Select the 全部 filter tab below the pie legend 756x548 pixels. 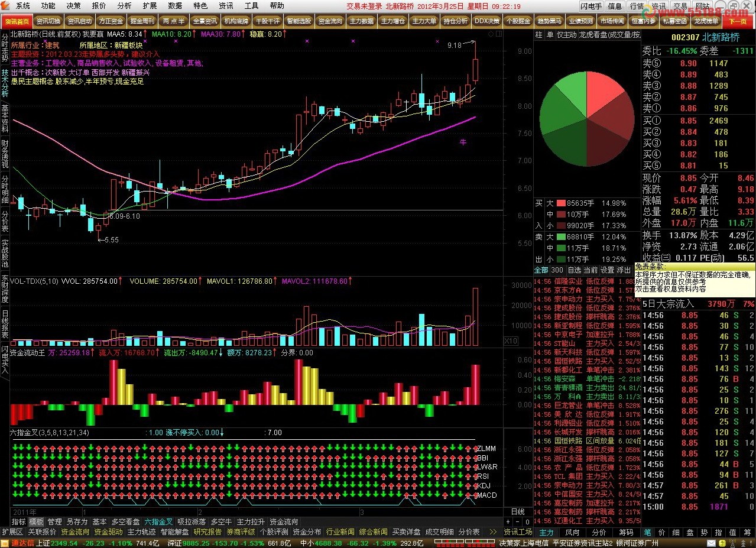pos(541,270)
